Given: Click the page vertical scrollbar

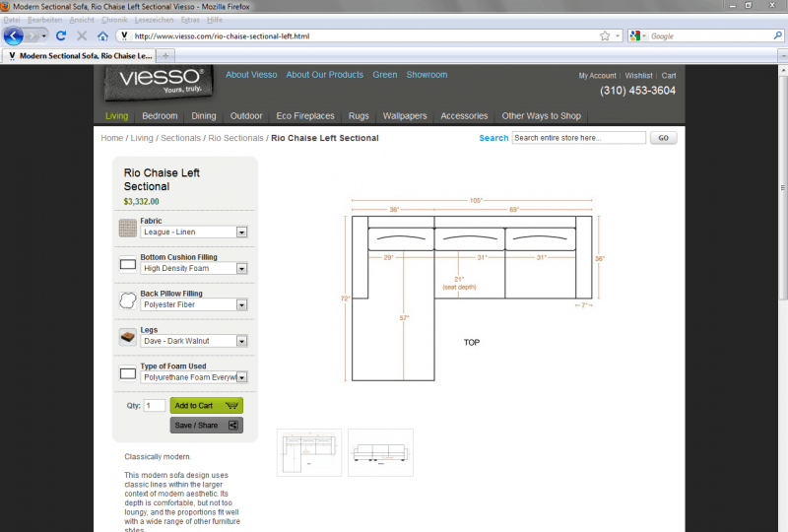Looking at the screenshot, I should (x=783, y=187).
